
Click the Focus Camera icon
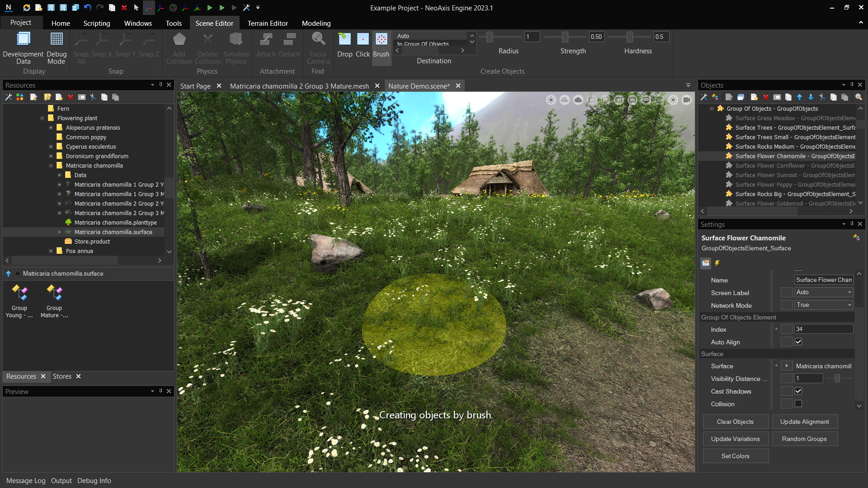(318, 47)
